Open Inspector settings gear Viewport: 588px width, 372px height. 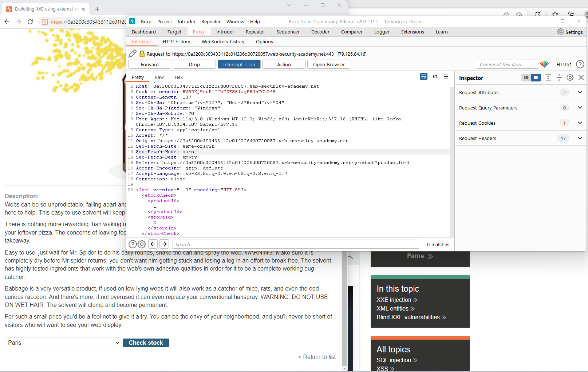point(570,77)
